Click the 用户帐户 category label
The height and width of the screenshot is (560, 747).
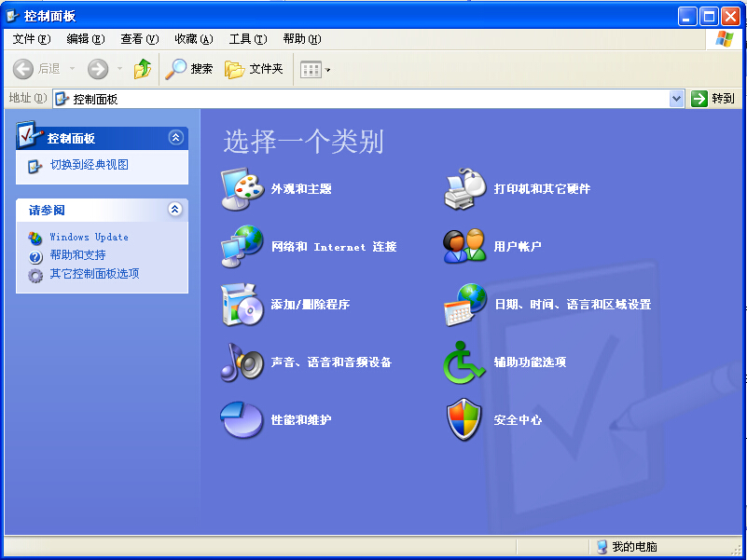click(x=518, y=247)
